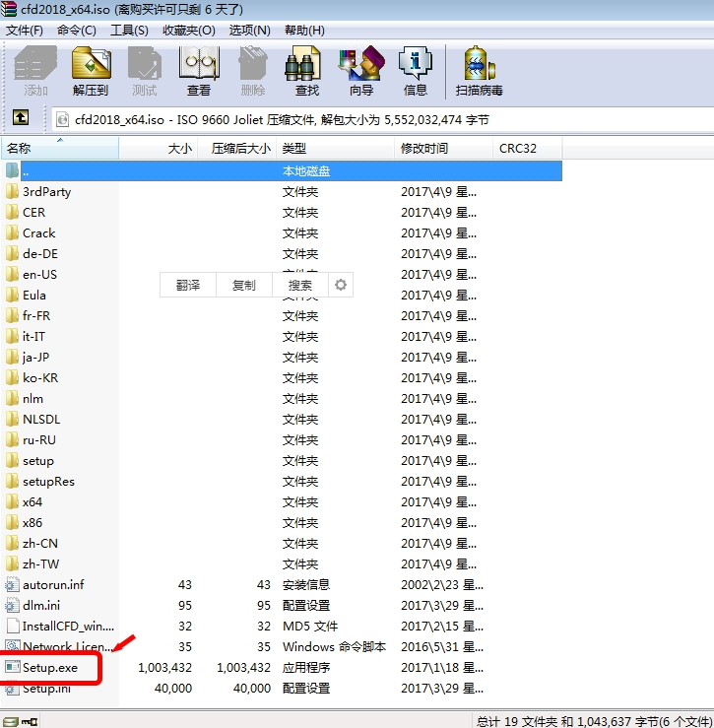Sort by the Size (大小) column header
This screenshot has height=728, width=714.
coord(159,148)
